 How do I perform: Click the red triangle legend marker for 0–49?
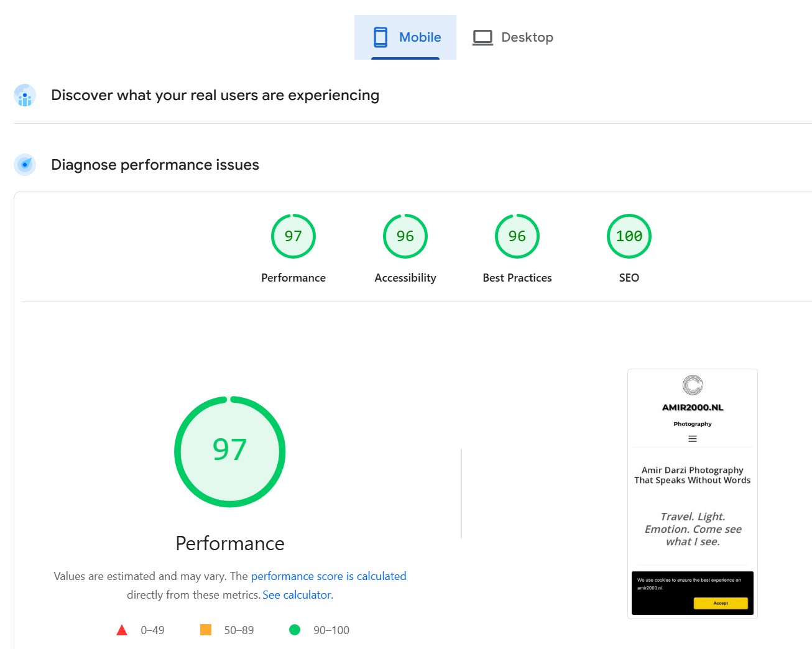pos(121,630)
